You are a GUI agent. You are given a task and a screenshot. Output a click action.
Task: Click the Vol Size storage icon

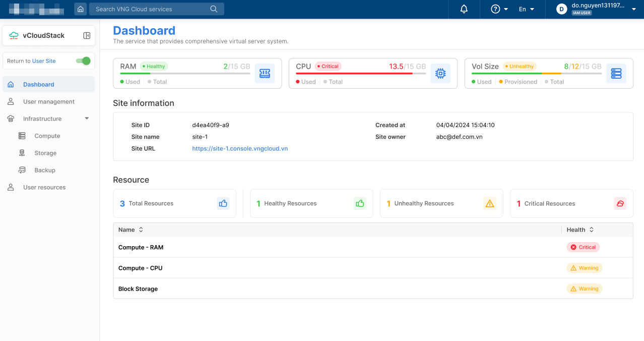coord(616,74)
